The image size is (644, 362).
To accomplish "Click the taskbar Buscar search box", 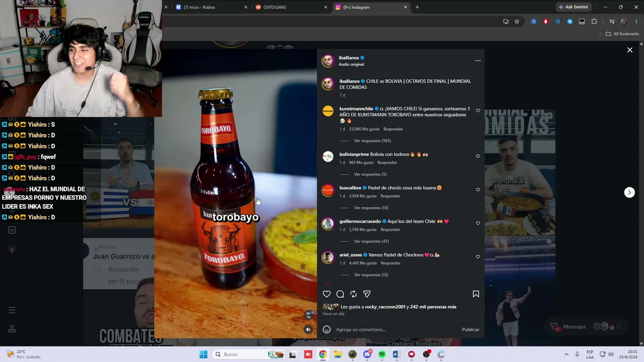I will click(249, 354).
